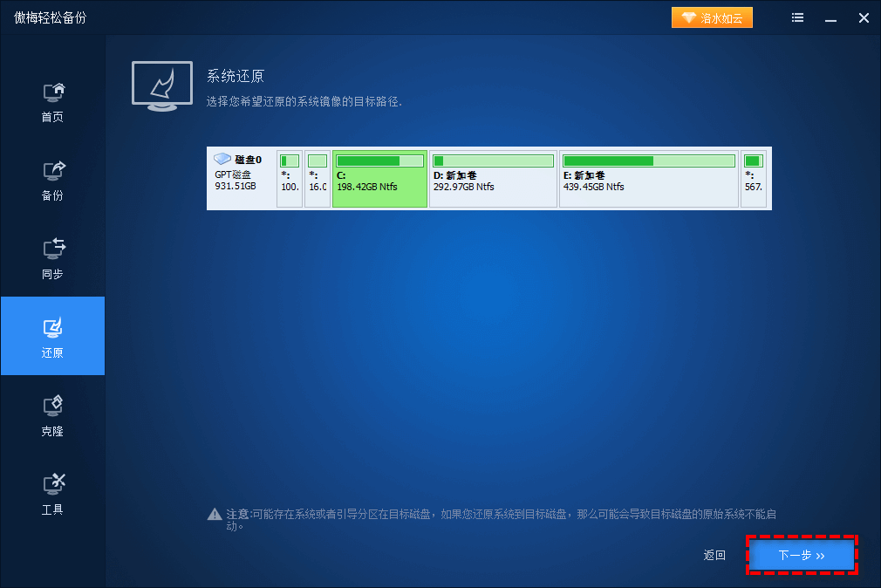
Task: Select the small 100MB system partition
Action: (x=289, y=179)
